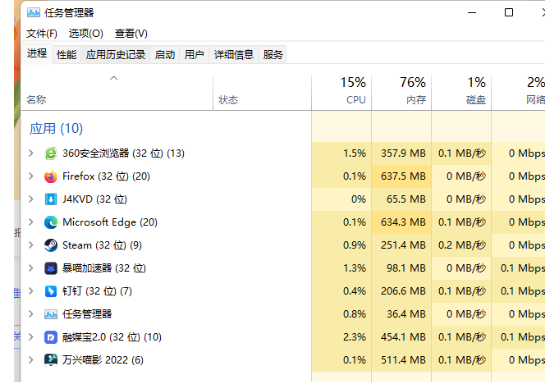The image size is (548, 382).
Task: Open the 详细信息 tab
Action: (x=233, y=55)
